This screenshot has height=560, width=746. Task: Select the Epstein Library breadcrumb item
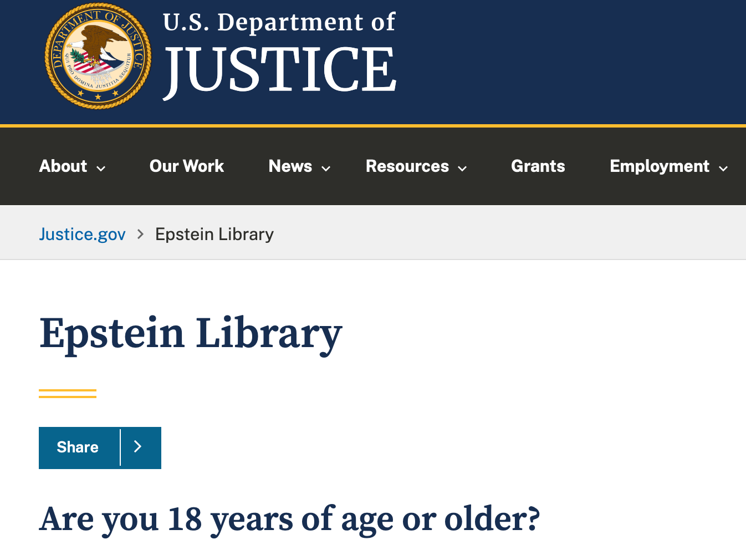click(214, 235)
